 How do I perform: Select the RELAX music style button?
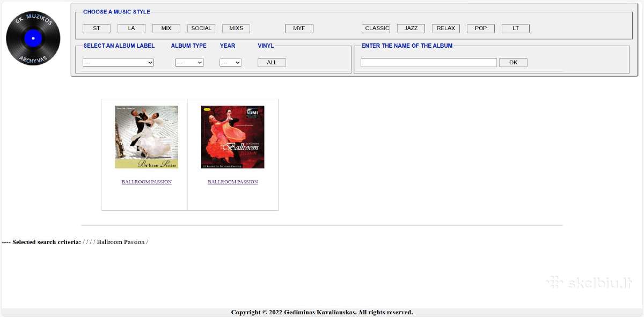pyautogui.click(x=446, y=28)
